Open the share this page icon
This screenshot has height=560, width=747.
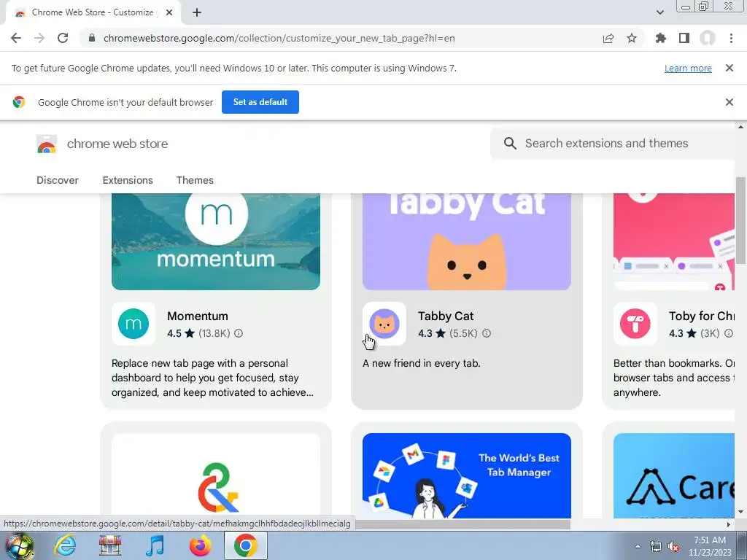pyautogui.click(x=608, y=38)
